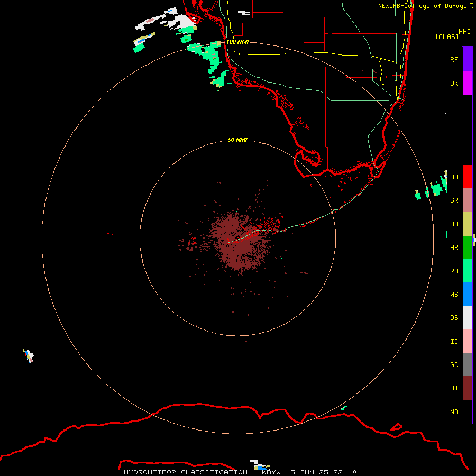Click the HR legend label
476x476 pixels.
click(x=454, y=248)
